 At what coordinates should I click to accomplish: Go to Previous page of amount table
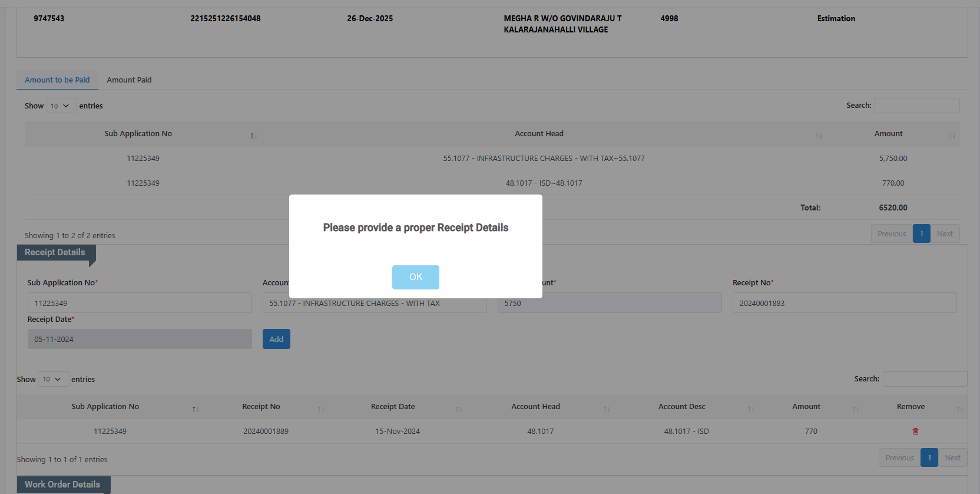coord(892,234)
